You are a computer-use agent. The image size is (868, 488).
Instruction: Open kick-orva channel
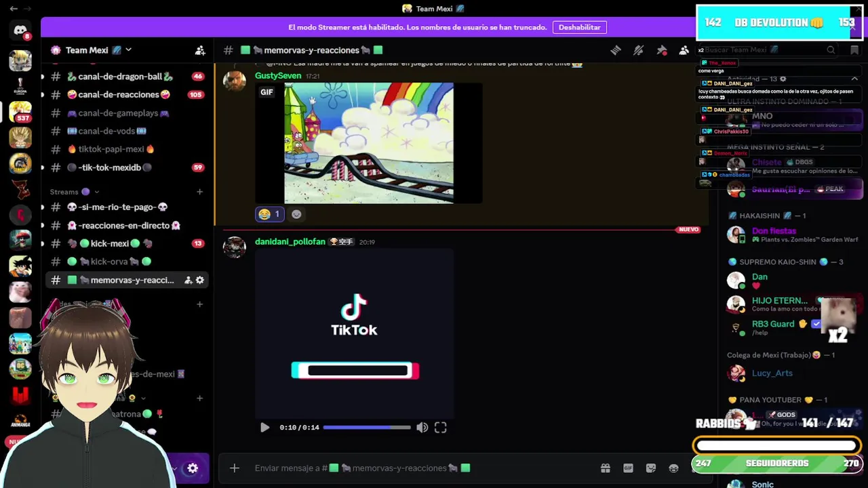pyautogui.click(x=126, y=262)
